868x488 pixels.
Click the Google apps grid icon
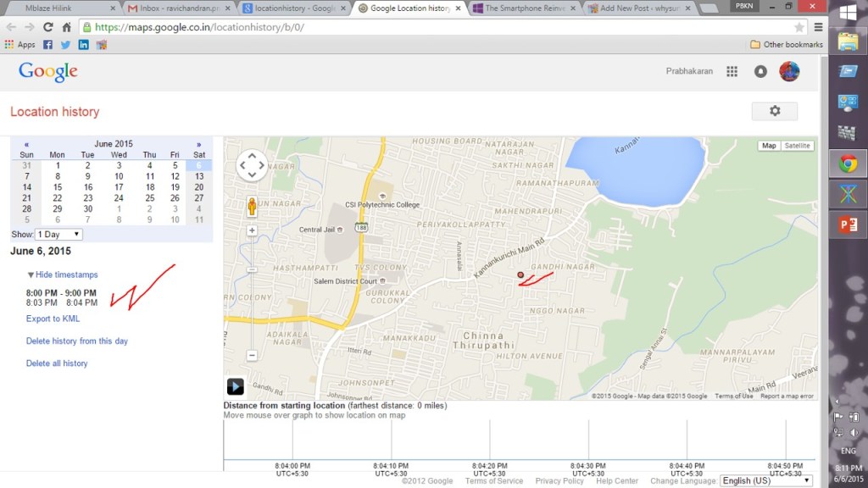point(732,72)
